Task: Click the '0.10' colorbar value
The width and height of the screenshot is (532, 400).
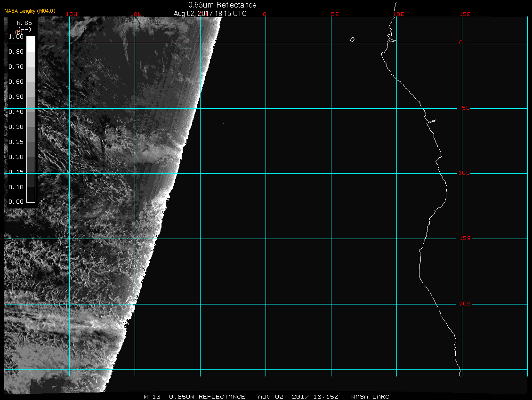Action: pos(16,187)
